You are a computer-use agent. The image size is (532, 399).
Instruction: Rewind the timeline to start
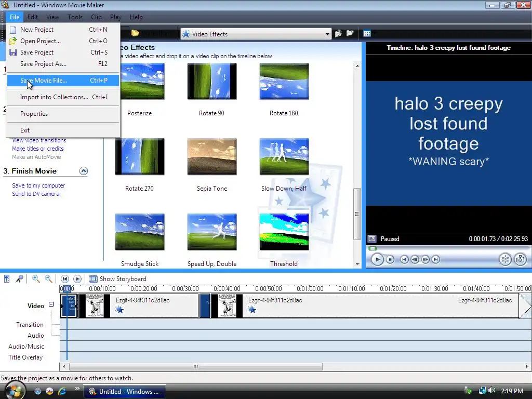tap(64, 279)
